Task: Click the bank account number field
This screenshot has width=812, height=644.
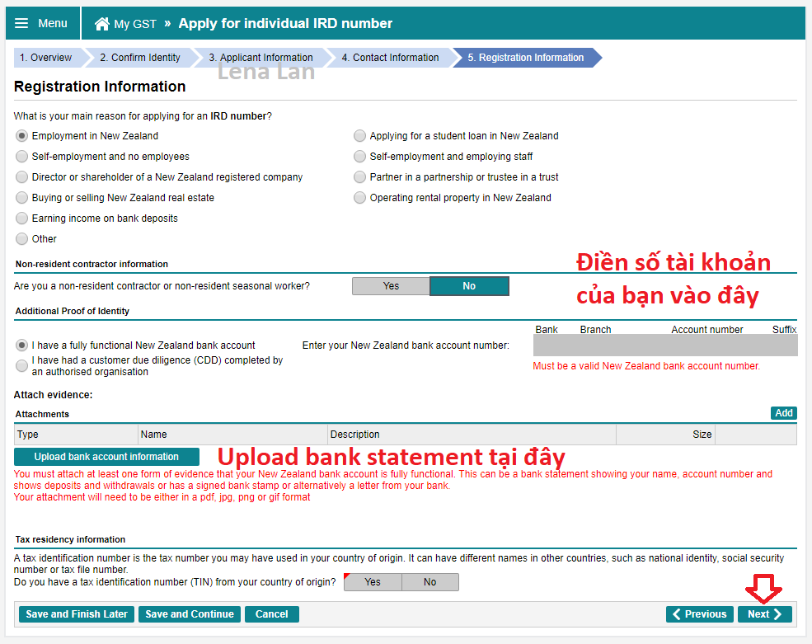Action: (x=665, y=345)
